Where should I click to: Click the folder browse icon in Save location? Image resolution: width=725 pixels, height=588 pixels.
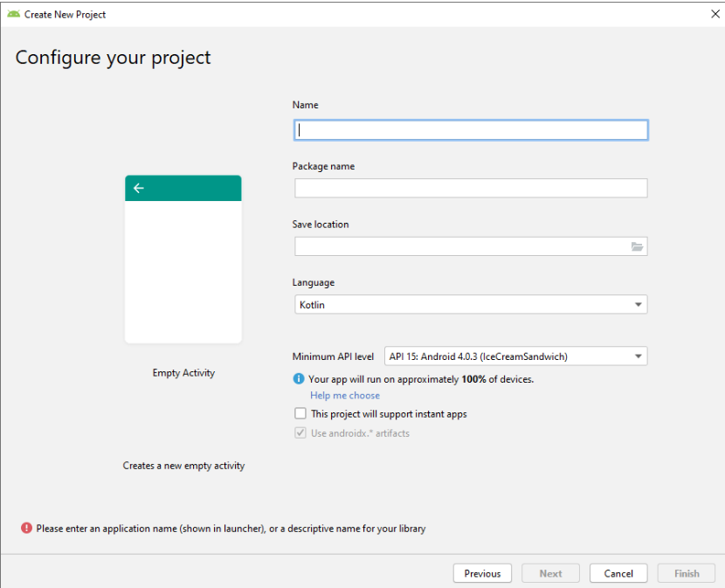click(637, 247)
